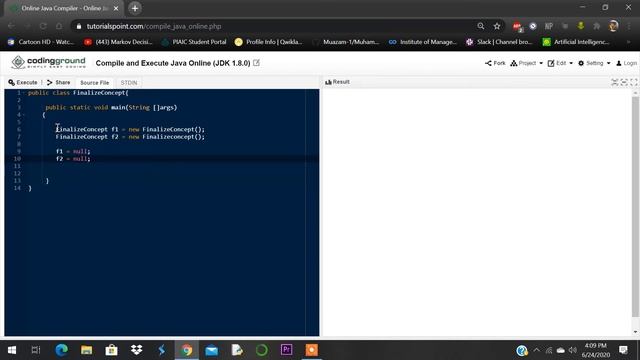
Task: Open the Artificial Intelligenc... bookmark
Action: pyautogui.click(x=576, y=42)
